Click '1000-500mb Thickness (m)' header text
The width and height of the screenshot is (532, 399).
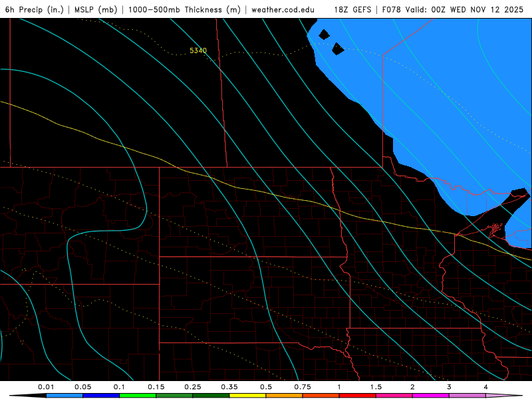click(x=184, y=9)
